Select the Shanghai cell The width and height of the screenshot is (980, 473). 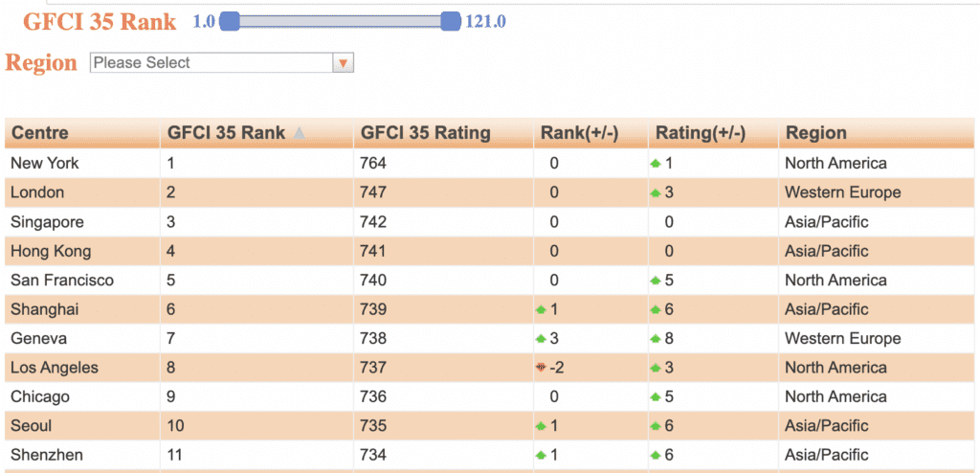82,309
